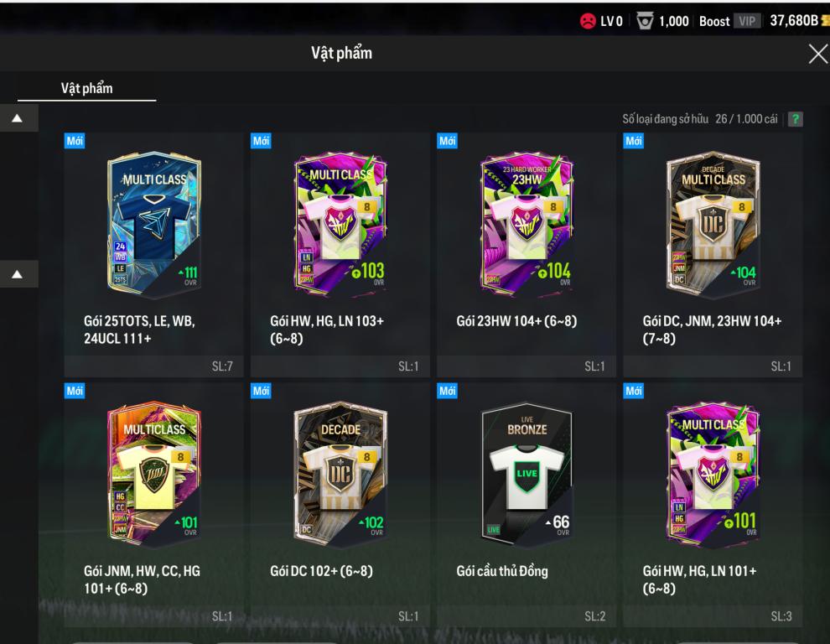
Task: Click the Mới badge on the Bronze pack
Action: point(448,391)
